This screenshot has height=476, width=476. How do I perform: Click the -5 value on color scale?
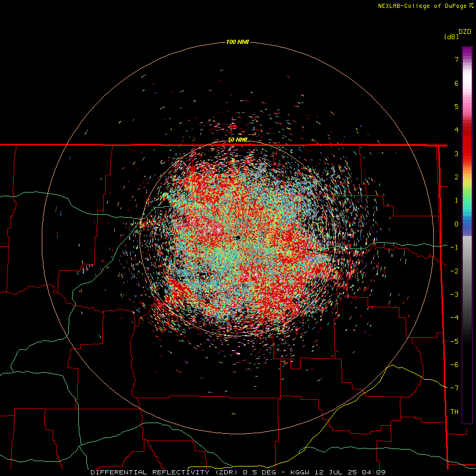454,342
